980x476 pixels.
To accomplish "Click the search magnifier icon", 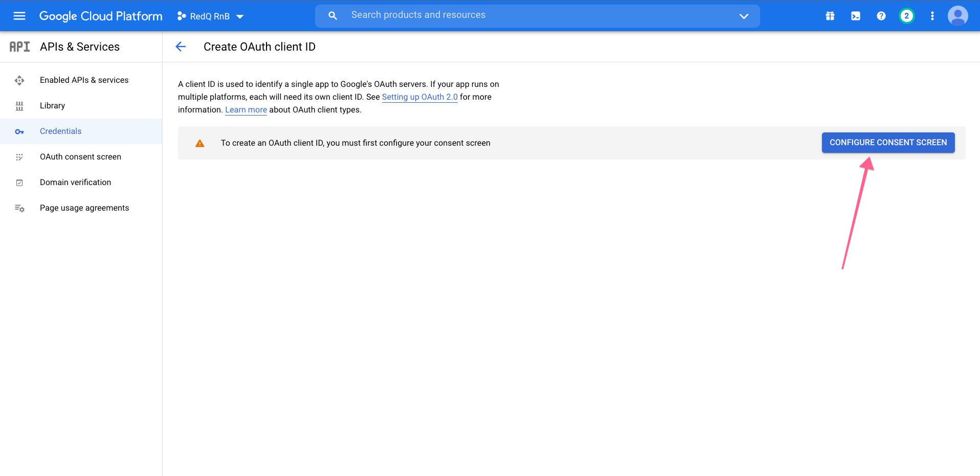I will [x=332, y=16].
